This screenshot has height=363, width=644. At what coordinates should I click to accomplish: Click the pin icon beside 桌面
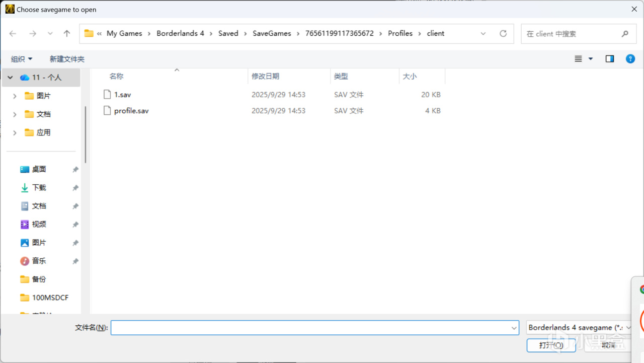tap(75, 170)
